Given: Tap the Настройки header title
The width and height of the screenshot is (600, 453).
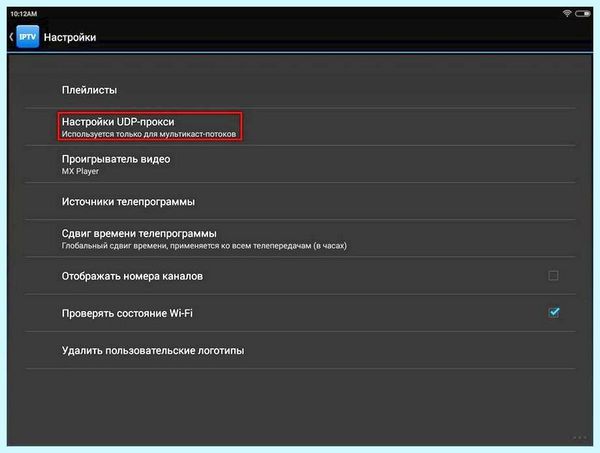Looking at the screenshot, I should pyautogui.click(x=70, y=37).
